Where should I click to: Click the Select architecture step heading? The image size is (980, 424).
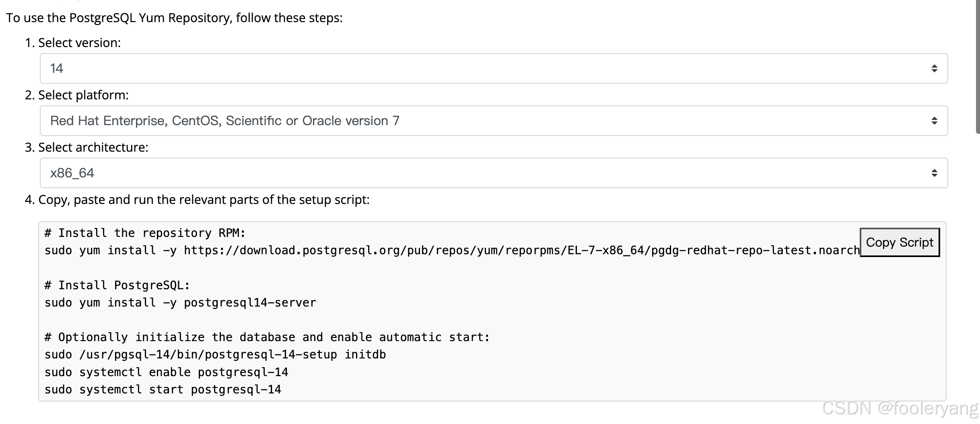pyautogui.click(x=87, y=147)
